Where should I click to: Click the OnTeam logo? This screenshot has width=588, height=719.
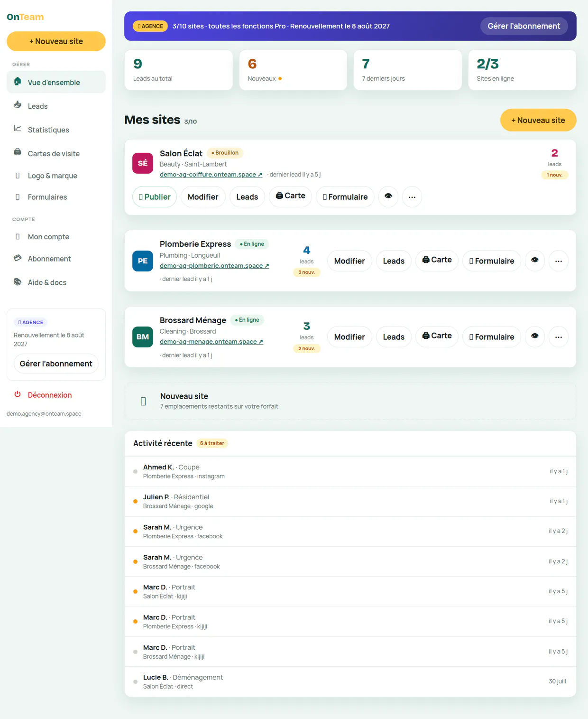click(25, 17)
